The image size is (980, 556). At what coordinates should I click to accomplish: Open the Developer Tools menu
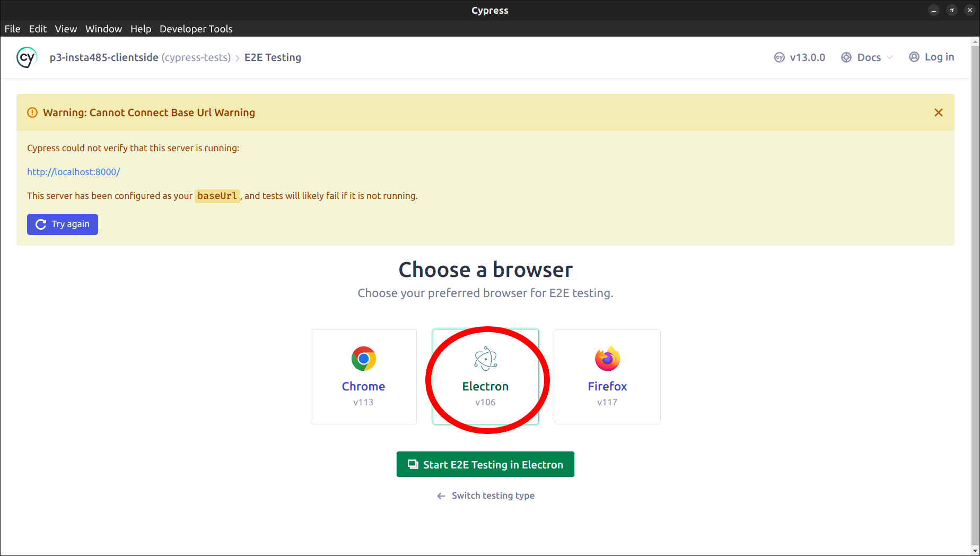point(196,29)
